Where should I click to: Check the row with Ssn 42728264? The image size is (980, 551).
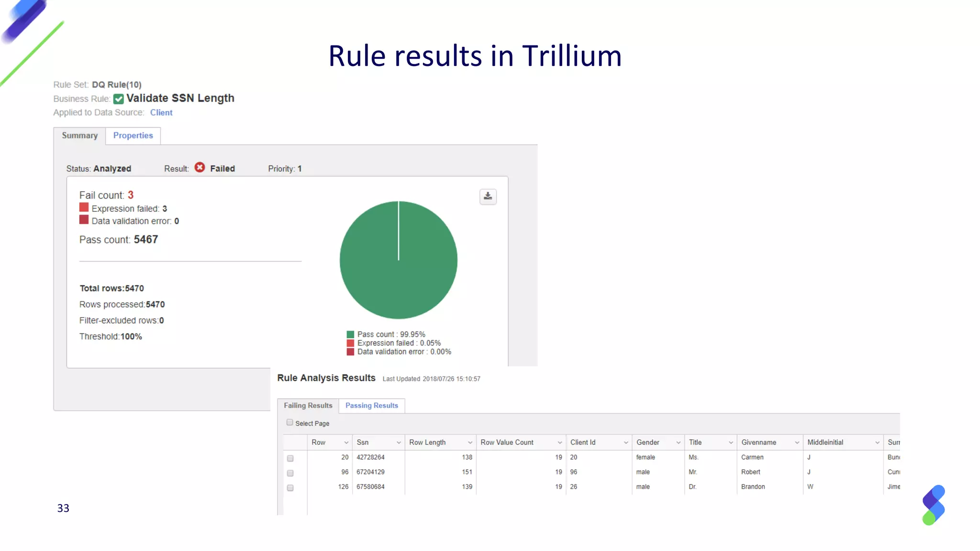tap(290, 458)
